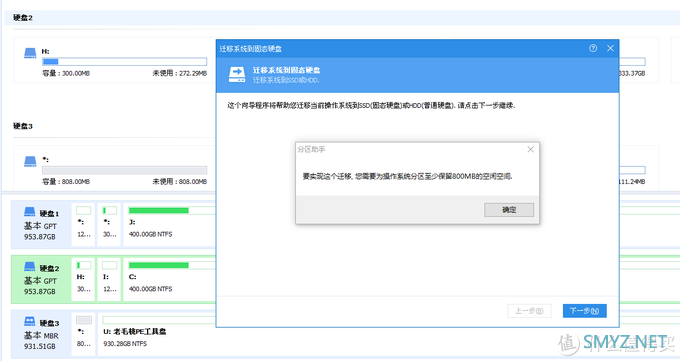Select the H: partition block on 硬盘2 row
The width and height of the screenshot is (680, 361).
tap(83, 278)
